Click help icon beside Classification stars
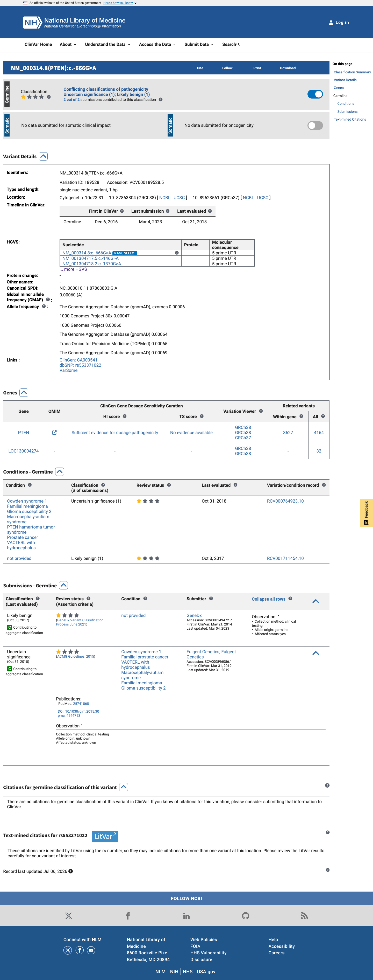 click(x=49, y=97)
